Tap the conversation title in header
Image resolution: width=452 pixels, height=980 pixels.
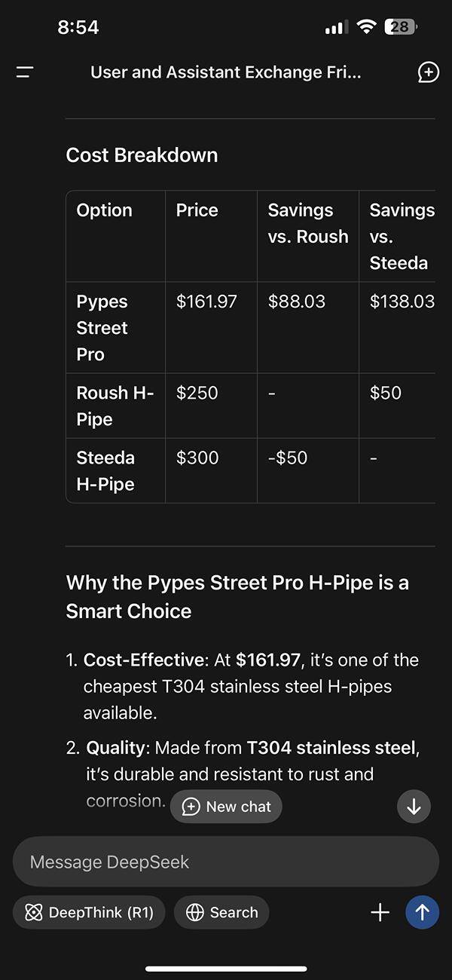226,72
